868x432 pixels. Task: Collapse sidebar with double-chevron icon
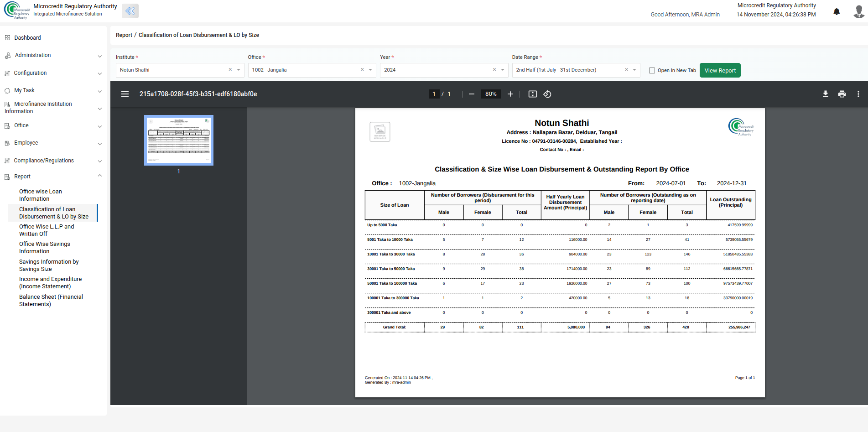pyautogui.click(x=130, y=11)
